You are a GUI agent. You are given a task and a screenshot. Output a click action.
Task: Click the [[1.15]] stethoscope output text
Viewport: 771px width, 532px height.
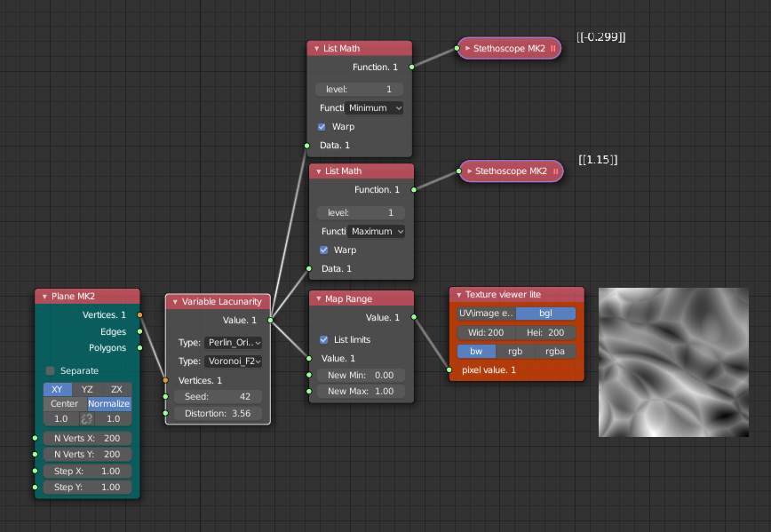tap(598, 160)
